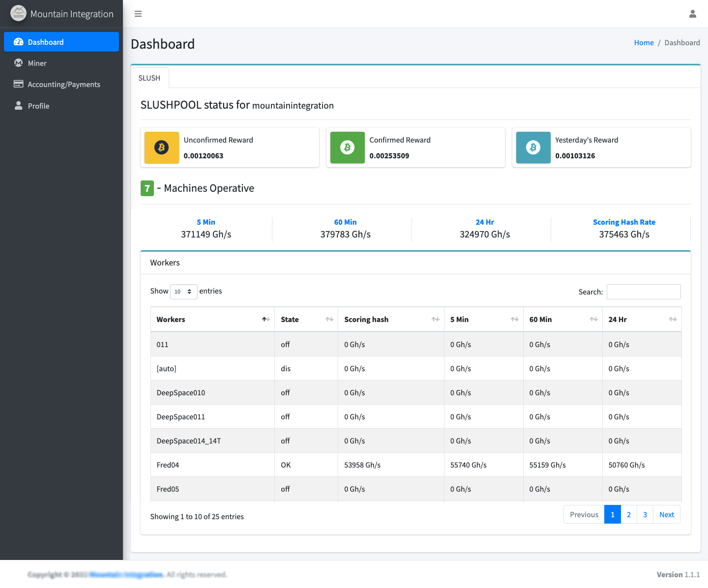Jump to page 3 of workers
Viewport: 708px width, 588px height.
pyautogui.click(x=645, y=515)
